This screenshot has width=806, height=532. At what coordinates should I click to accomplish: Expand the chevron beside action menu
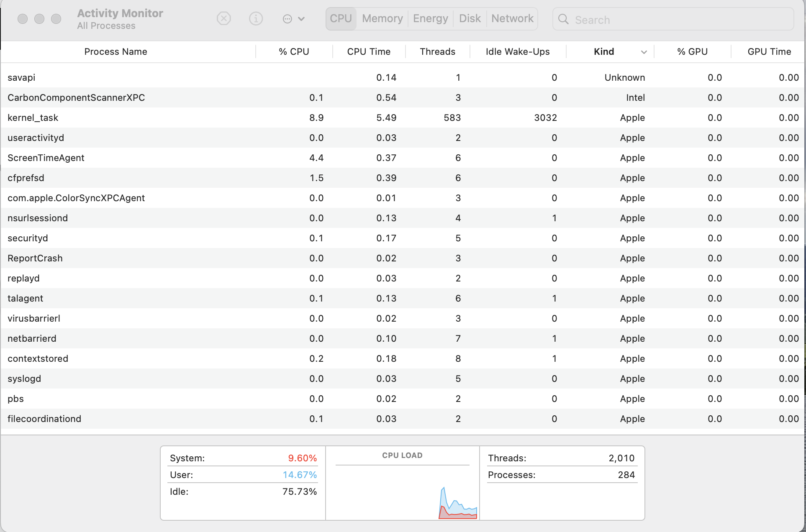301,19
